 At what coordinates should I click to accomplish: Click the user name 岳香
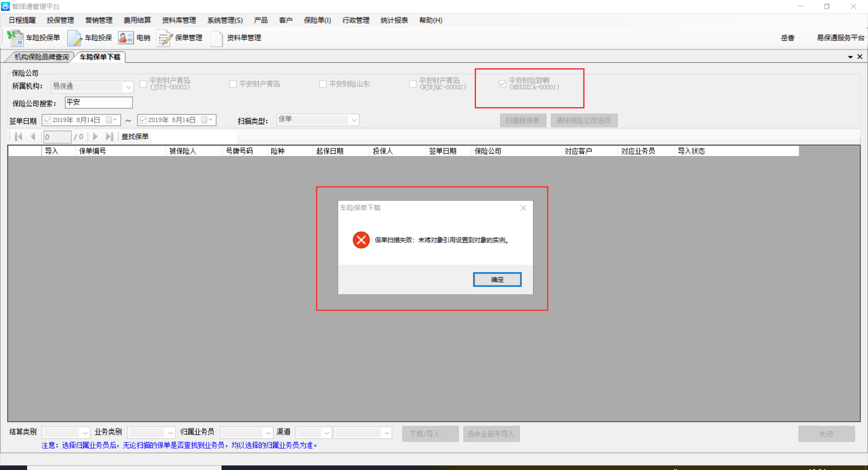(788, 38)
